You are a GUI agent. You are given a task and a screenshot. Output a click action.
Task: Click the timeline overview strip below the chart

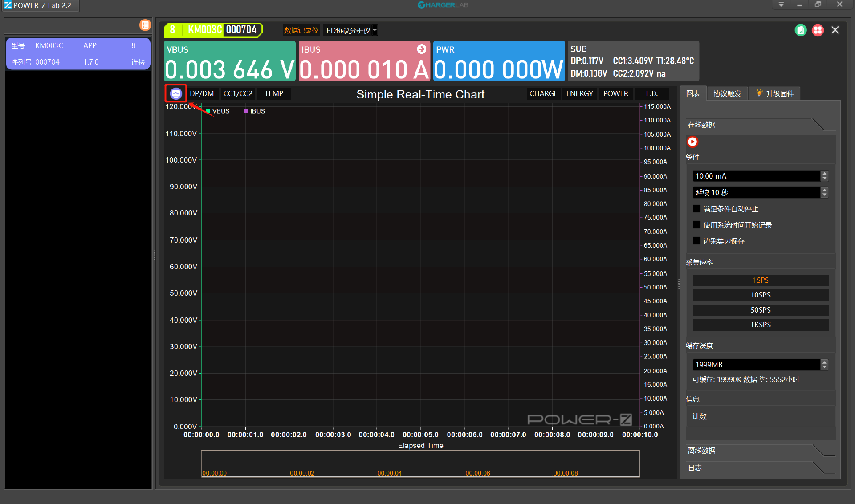coord(420,463)
